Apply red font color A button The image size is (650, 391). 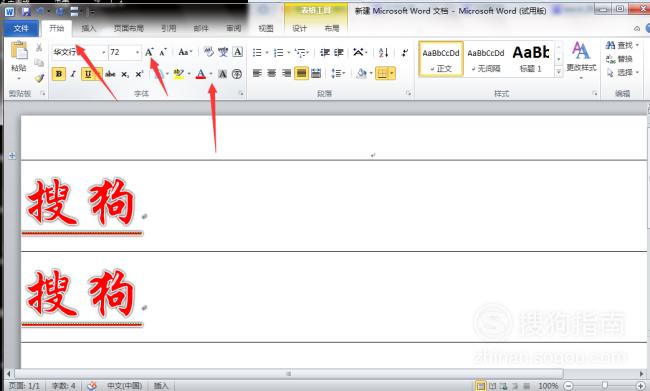(201, 74)
